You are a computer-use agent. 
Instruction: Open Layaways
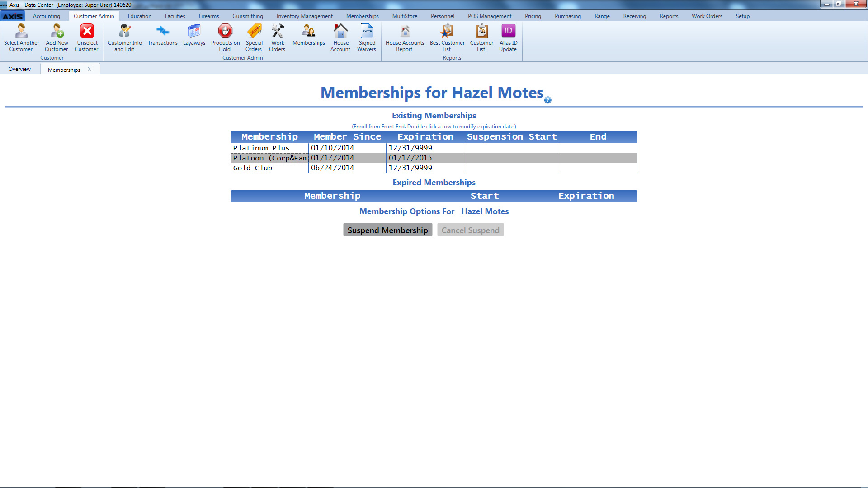194,35
